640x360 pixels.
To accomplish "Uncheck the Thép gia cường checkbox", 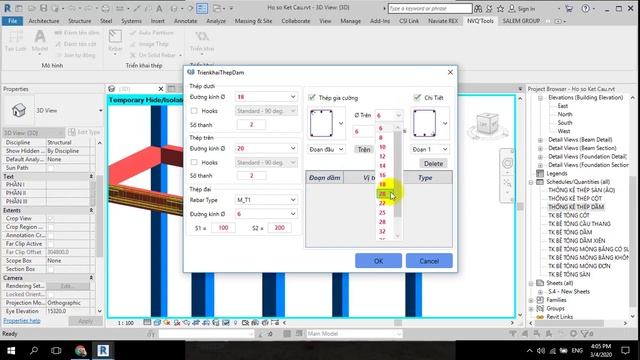I will [312, 97].
